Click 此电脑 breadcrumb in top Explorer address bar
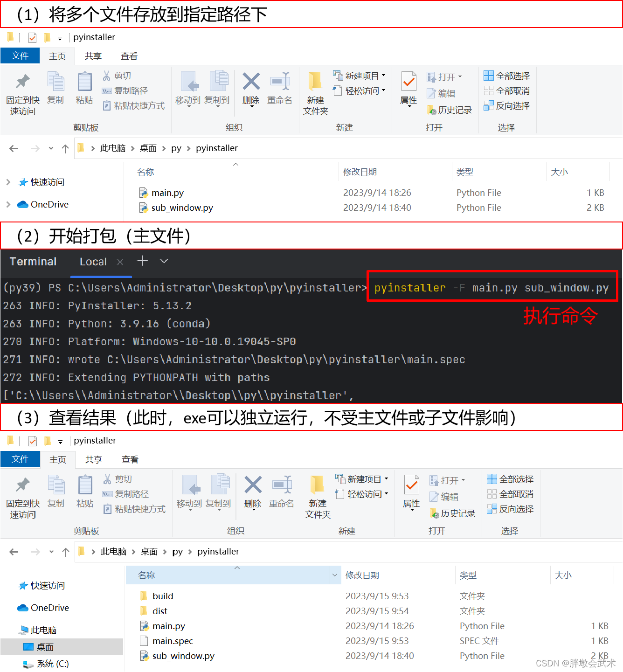 coord(113,148)
